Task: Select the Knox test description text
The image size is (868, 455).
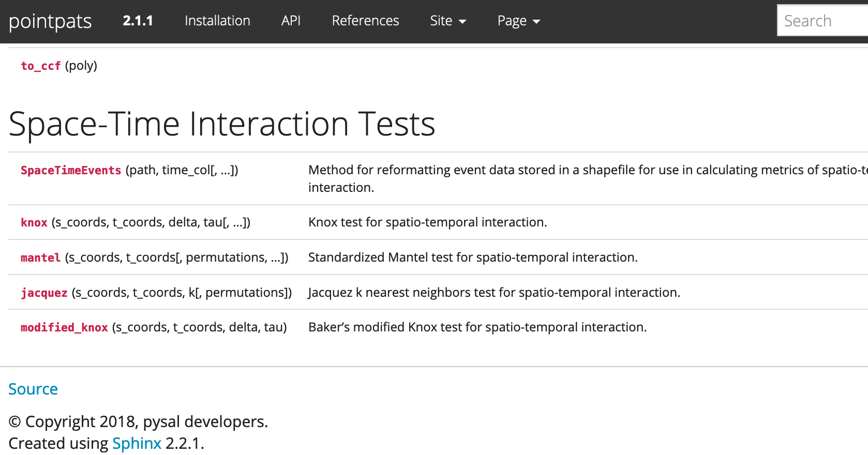Action: pos(428,222)
